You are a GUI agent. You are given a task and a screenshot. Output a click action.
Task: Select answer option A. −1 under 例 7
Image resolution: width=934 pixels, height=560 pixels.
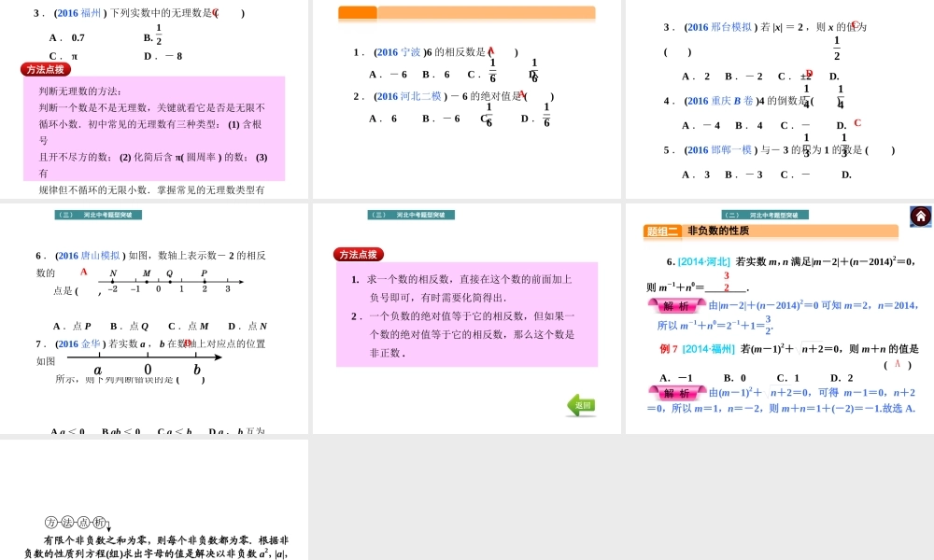[676, 378]
